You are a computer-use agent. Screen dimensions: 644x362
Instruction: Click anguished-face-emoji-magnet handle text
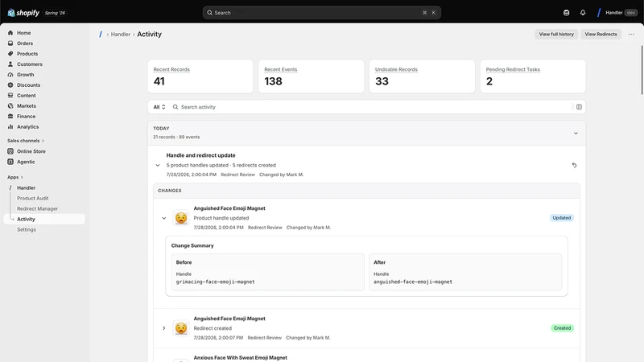pyautogui.click(x=413, y=282)
